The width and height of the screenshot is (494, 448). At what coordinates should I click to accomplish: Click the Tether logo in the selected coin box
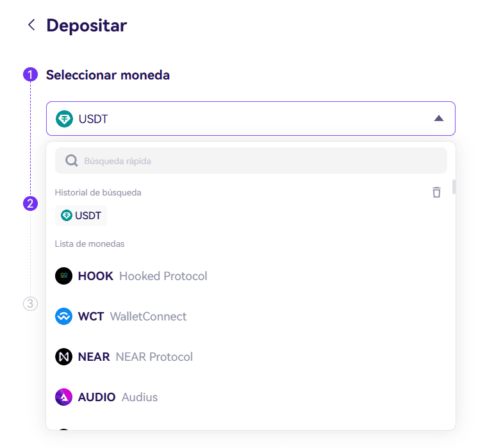64,119
